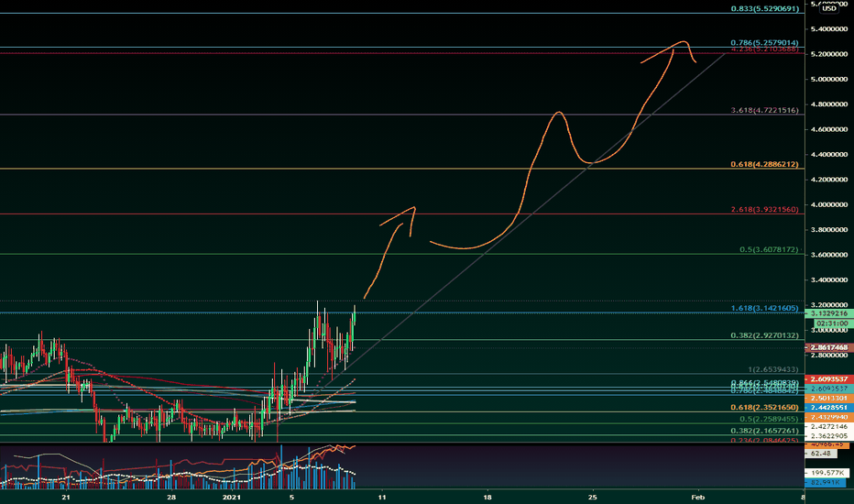Select the 0.786(5.2579014) Fibonacci level label
Image resolution: width=854 pixels, height=504 pixels.
(765, 42)
